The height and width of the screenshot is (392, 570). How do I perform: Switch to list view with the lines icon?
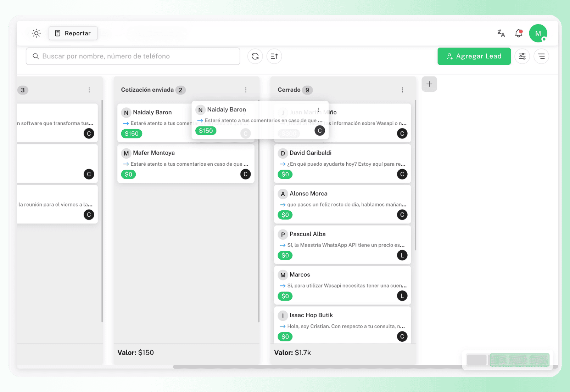coord(541,56)
